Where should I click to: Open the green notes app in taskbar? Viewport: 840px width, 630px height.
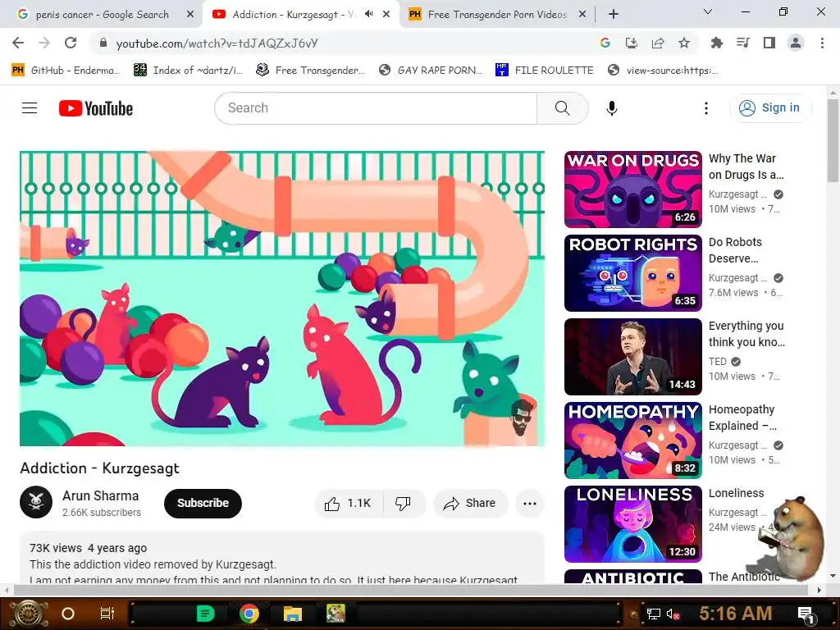205,614
